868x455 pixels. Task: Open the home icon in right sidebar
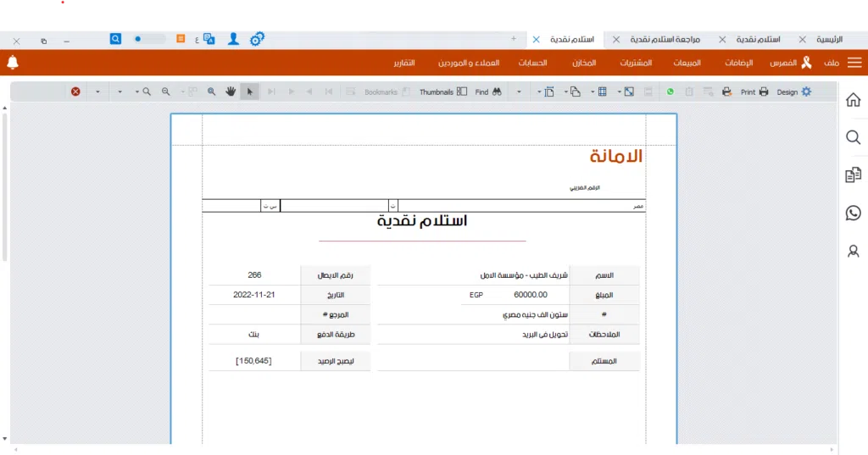point(853,100)
